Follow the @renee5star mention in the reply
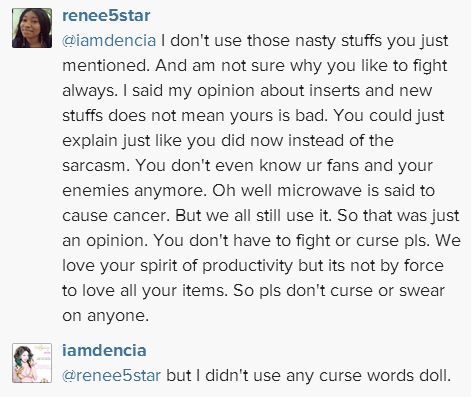 111,375
